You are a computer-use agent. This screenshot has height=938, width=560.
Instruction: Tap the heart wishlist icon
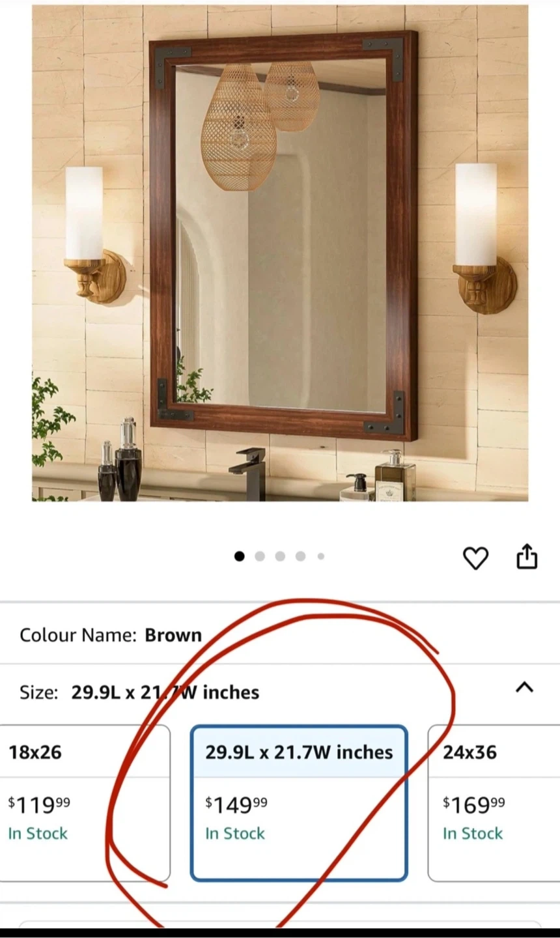pyautogui.click(x=475, y=558)
